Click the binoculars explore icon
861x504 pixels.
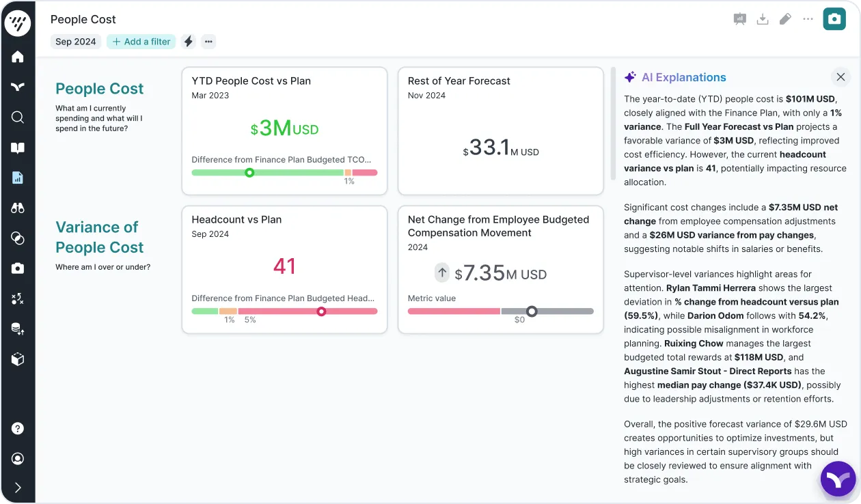point(18,208)
